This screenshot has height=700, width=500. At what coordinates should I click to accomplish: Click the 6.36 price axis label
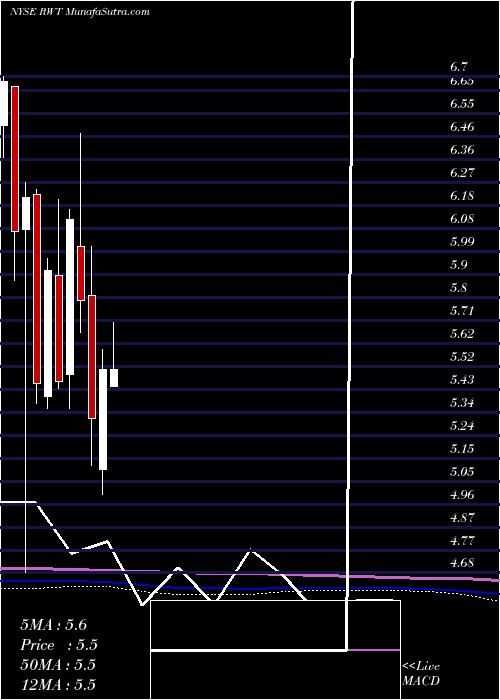(461, 150)
